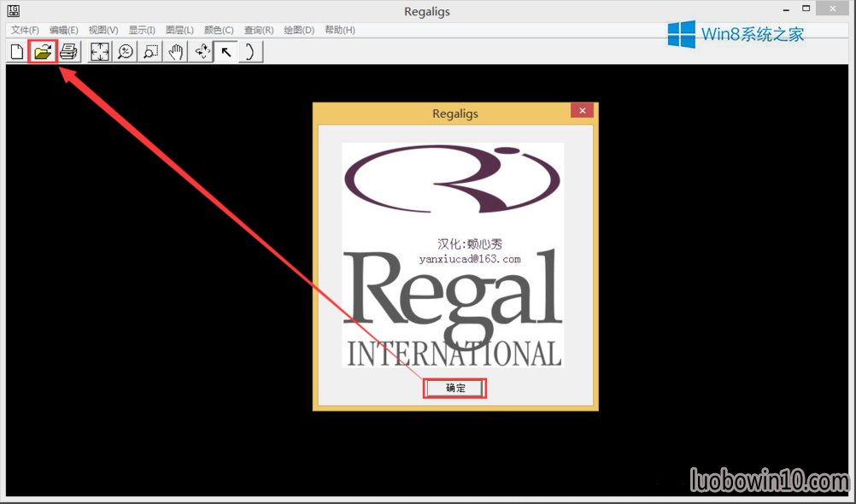This screenshot has width=856, height=504.
Task: Select the arc drawing tool
Action: tap(250, 52)
